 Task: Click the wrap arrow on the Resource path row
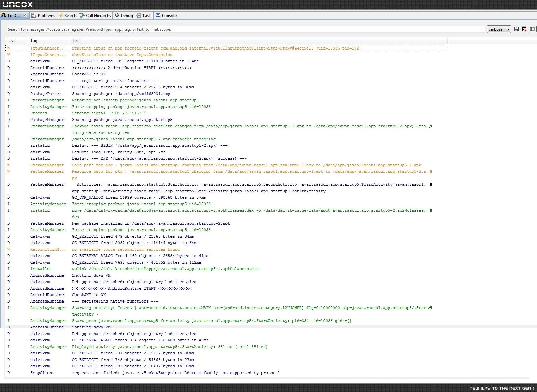pos(430,172)
